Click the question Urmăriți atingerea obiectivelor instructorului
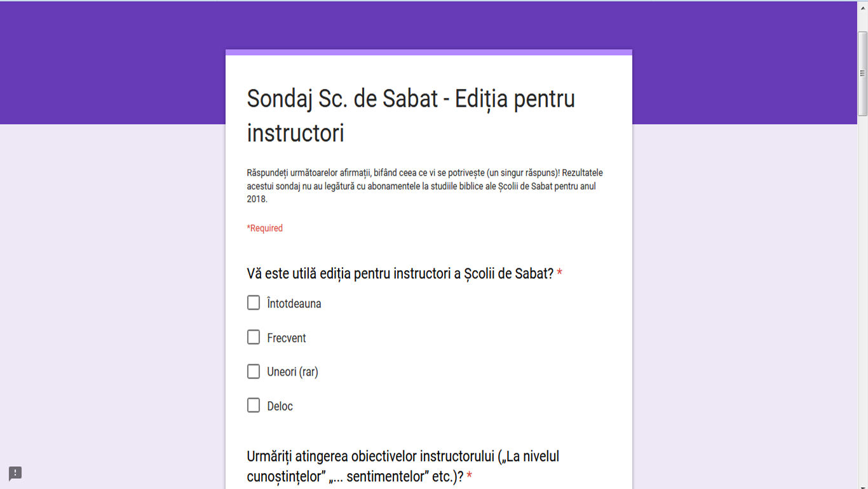The image size is (868, 489). click(x=403, y=466)
